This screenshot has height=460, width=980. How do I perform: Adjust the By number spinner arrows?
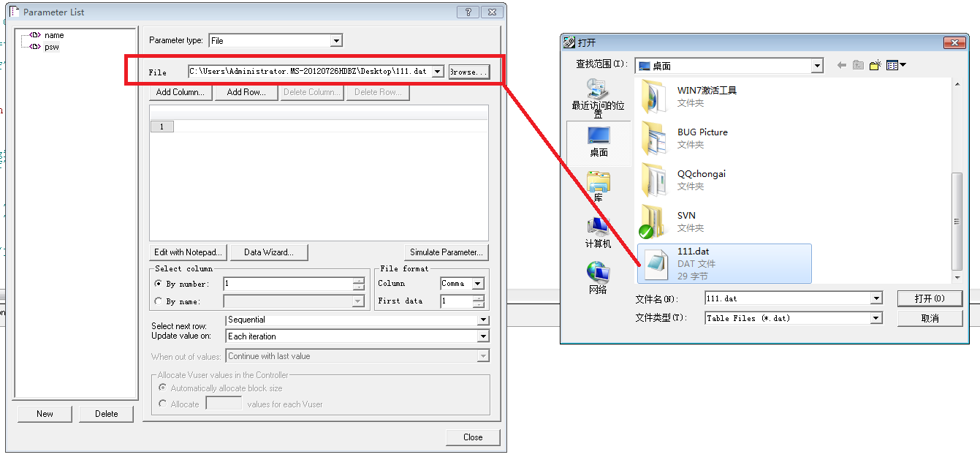(358, 284)
